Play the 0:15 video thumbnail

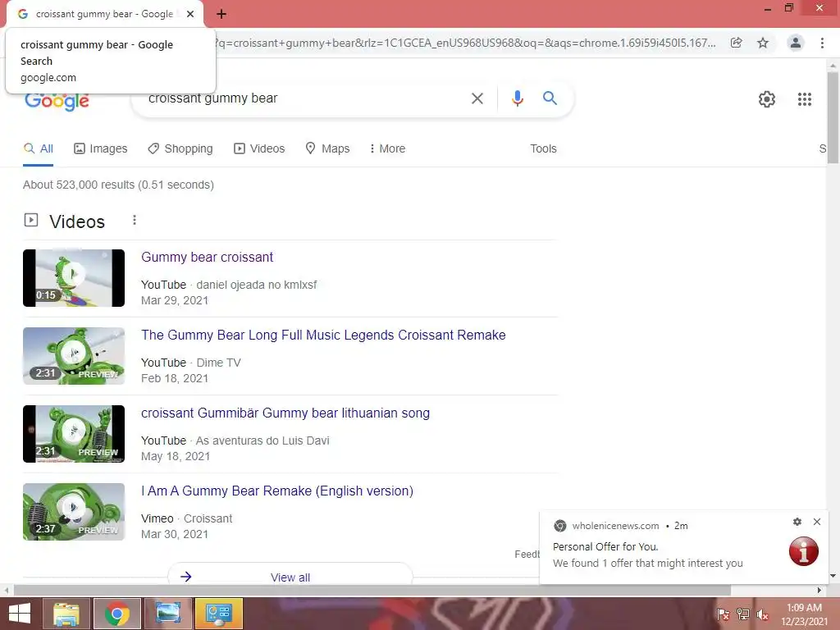pyautogui.click(x=74, y=278)
